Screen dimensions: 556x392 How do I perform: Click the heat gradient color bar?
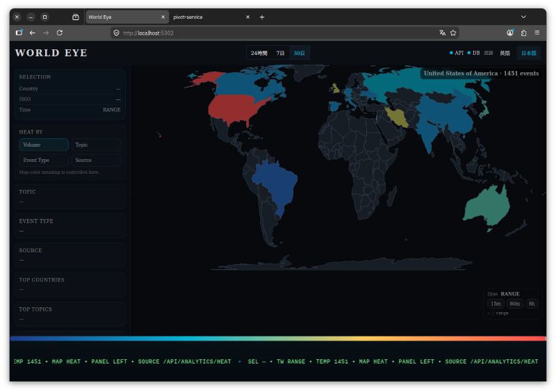pos(278,338)
